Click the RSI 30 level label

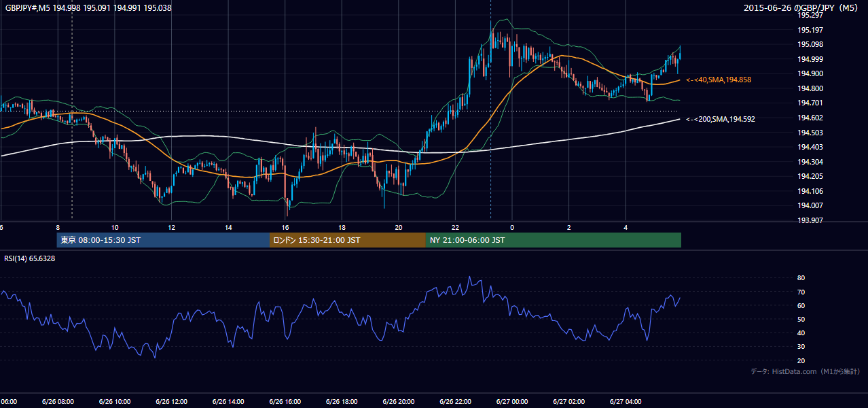pyautogui.click(x=801, y=347)
